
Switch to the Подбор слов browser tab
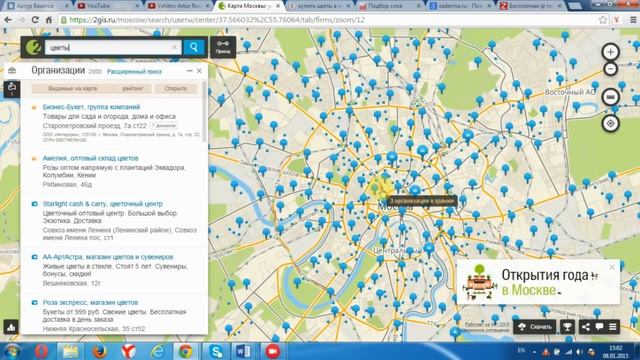coord(390,6)
